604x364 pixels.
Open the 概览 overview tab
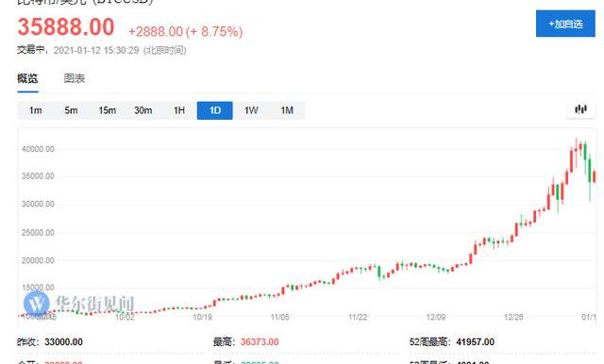(27, 78)
